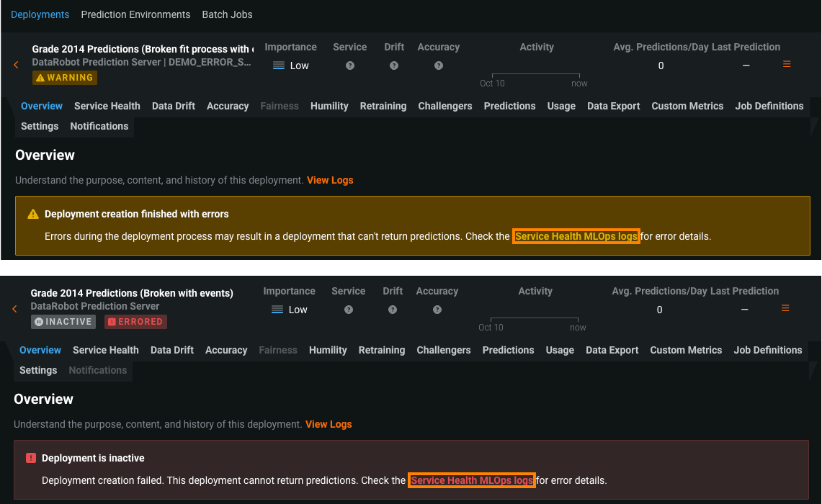Viewport: 822px width, 504px height.
Task: Switch to Prediction Environments top tab
Action: pyautogui.click(x=135, y=14)
